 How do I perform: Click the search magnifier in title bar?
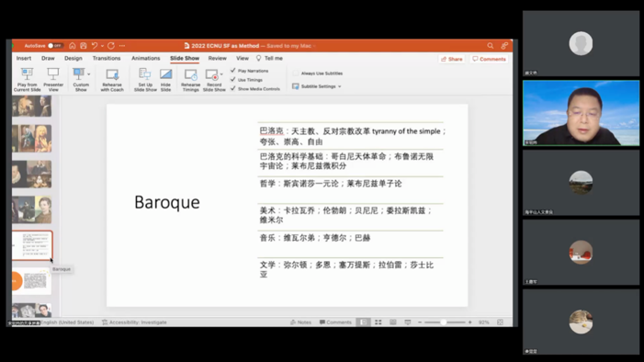(491, 46)
